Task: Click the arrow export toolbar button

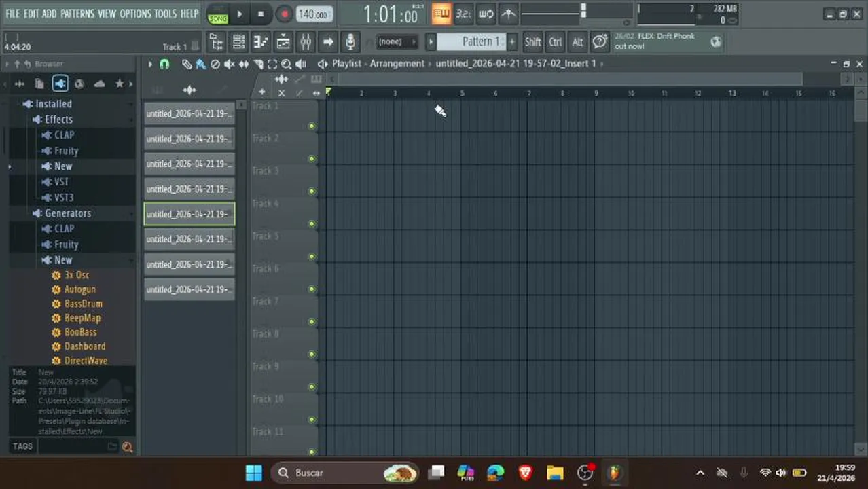Action: click(328, 42)
